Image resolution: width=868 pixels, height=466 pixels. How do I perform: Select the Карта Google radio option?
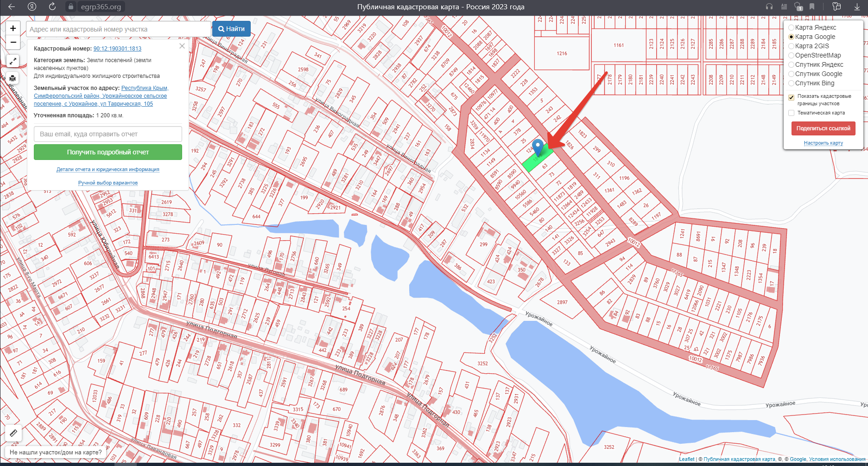click(792, 37)
